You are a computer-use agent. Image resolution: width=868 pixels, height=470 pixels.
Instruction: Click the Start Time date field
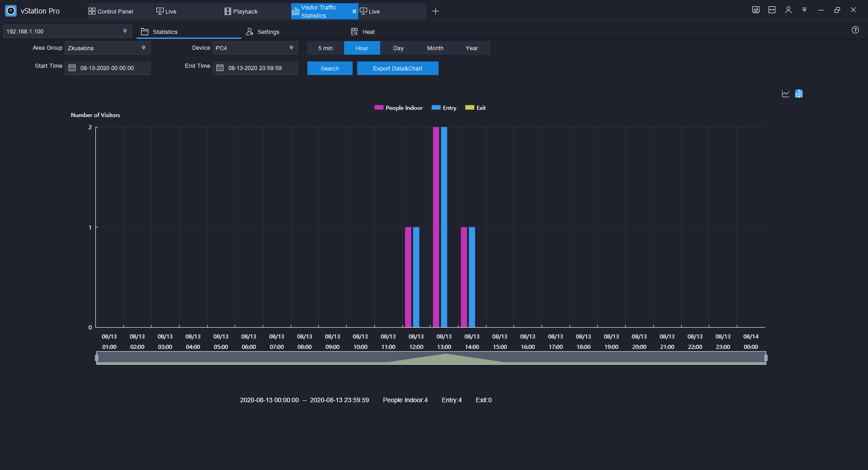tap(108, 68)
